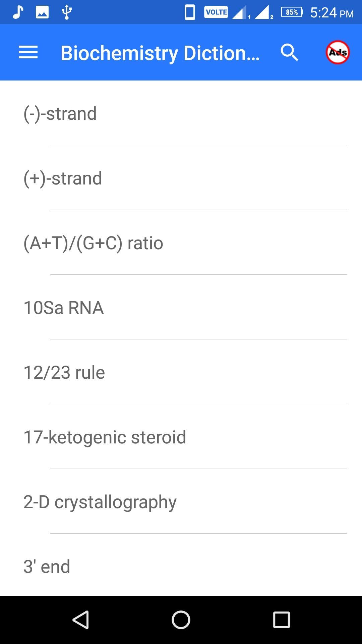
Task: Tap the battery 85% indicator
Action: [x=292, y=12]
